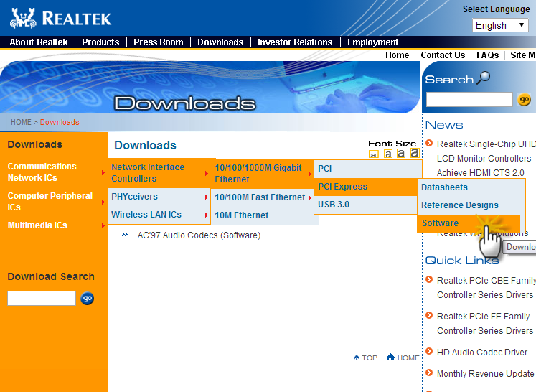536x392 pixels.
Task: Click the orange bullet beside Realtek PCIe FE Family
Action: (x=429, y=315)
